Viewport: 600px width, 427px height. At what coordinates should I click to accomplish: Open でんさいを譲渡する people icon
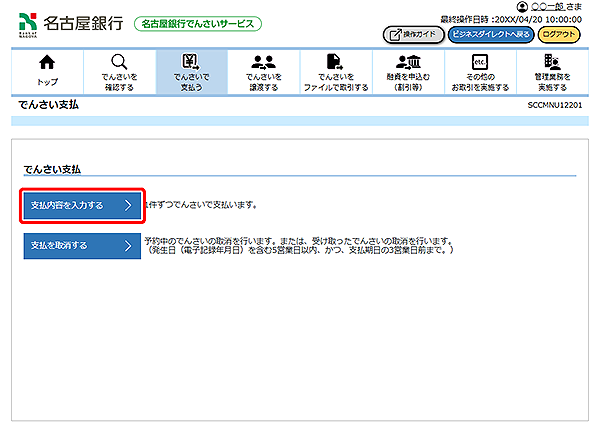pyautogui.click(x=264, y=63)
